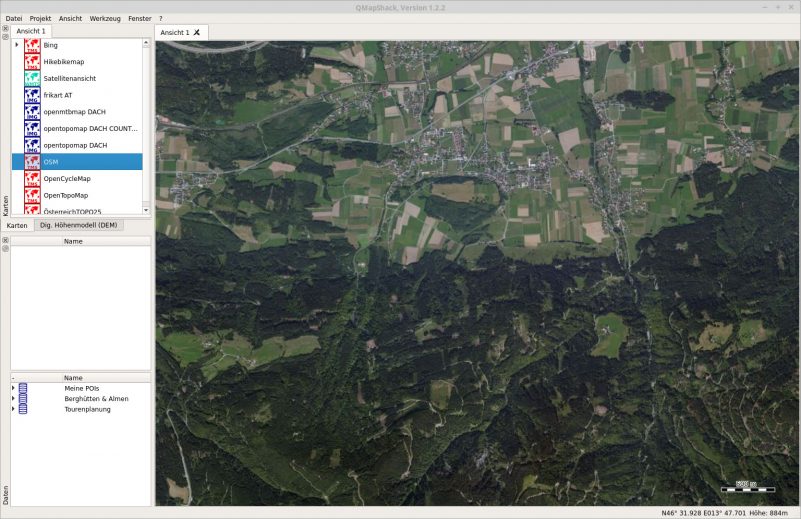Click the OpenCycleMap TMS icon
801x519 pixels.
coord(32,178)
